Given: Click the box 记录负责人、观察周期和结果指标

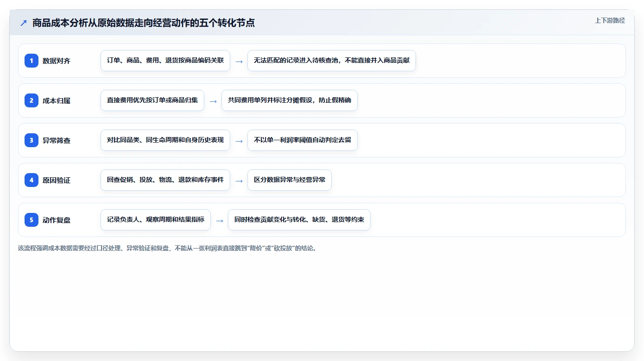Looking at the screenshot, I should [x=156, y=220].
